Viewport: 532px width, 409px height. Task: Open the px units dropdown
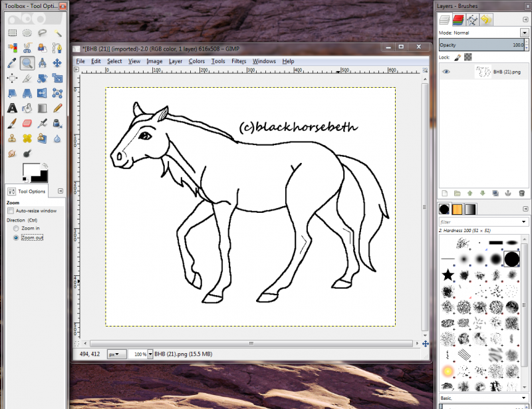(117, 354)
